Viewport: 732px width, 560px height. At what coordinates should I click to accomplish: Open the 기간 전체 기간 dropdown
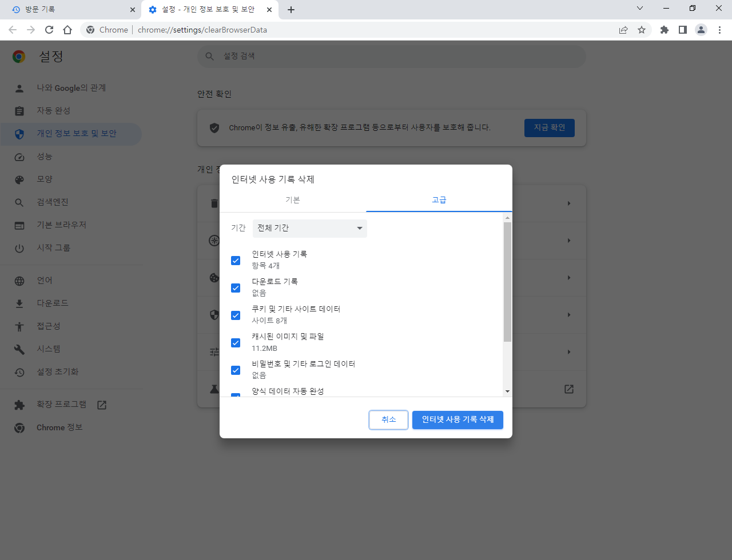coord(310,228)
